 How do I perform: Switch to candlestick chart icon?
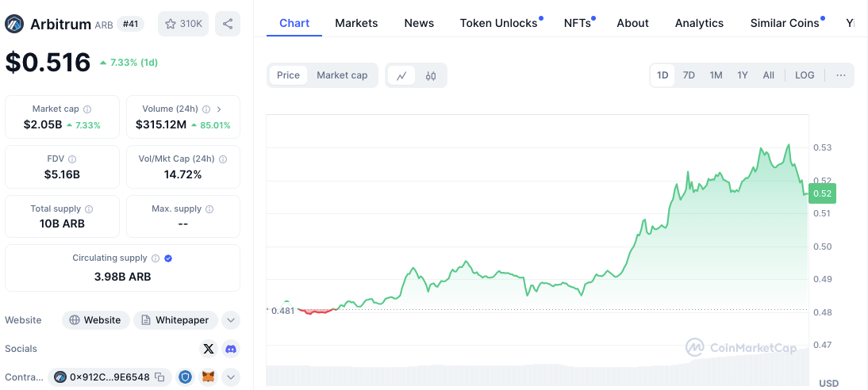click(x=431, y=75)
